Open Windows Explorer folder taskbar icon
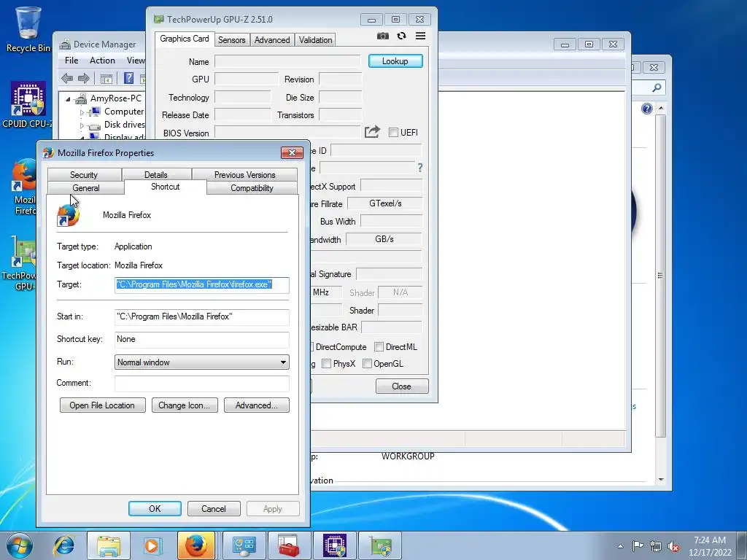Viewport: 747px width, 560px height. coord(109,545)
